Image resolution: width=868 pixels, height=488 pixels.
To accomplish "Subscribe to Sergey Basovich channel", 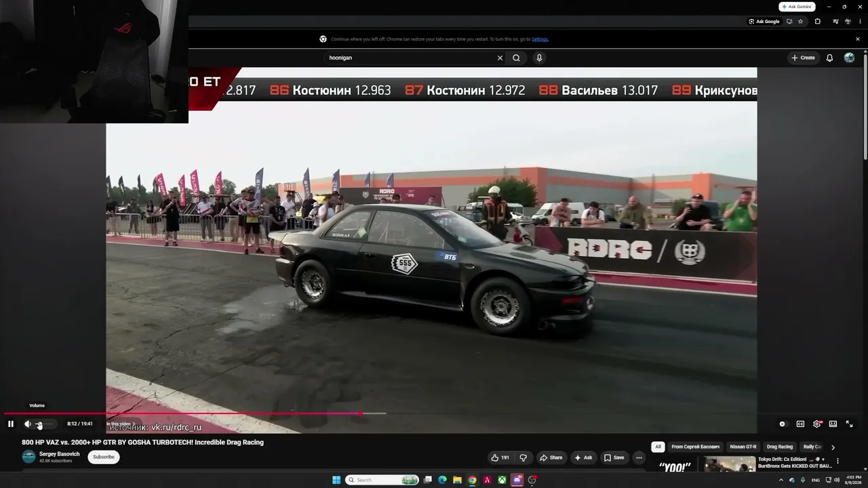I will click(x=104, y=457).
